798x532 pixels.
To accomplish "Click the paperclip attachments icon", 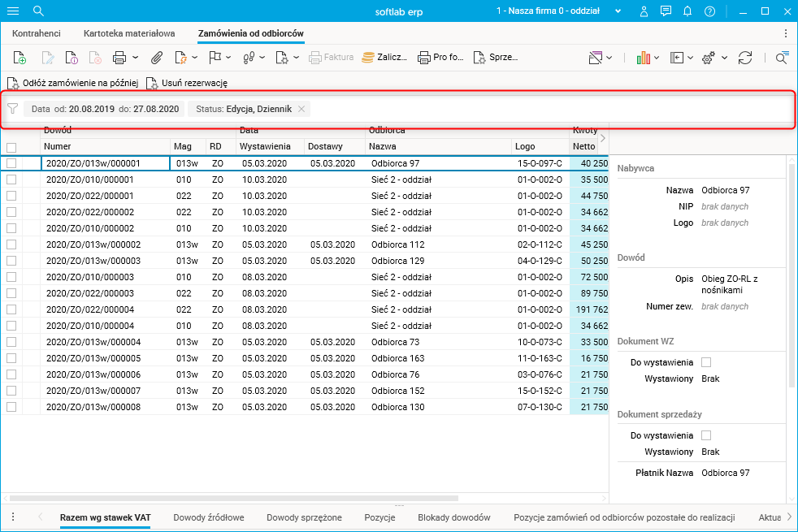I will (x=157, y=58).
